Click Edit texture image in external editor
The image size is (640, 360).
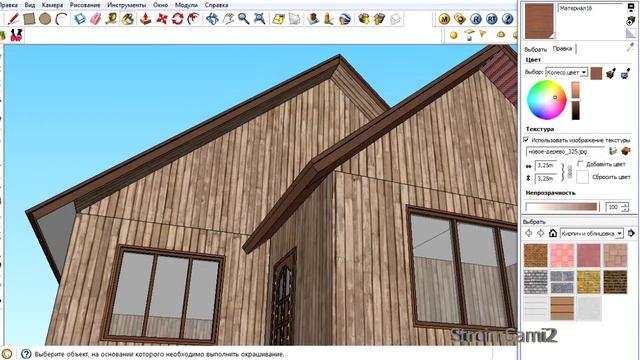[x=626, y=151]
